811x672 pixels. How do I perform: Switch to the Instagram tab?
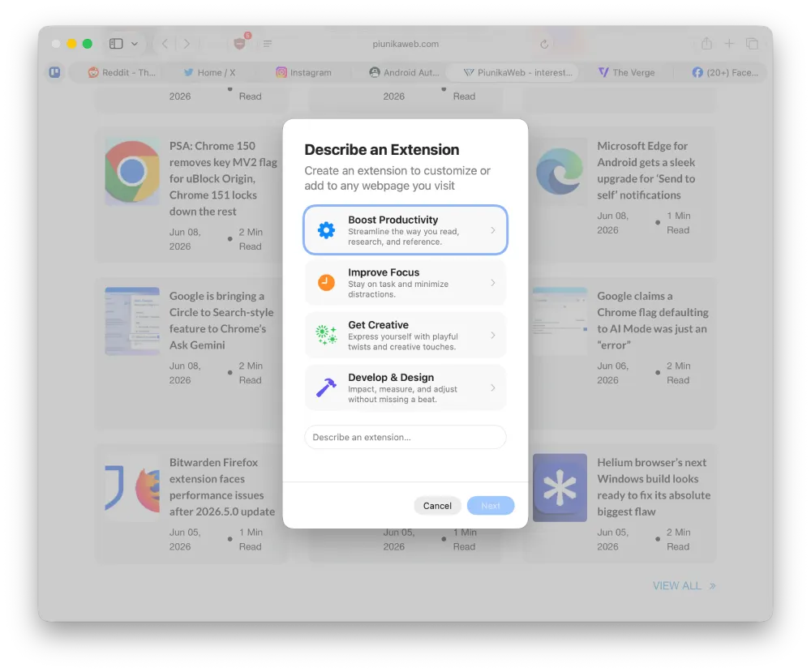(303, 72)
